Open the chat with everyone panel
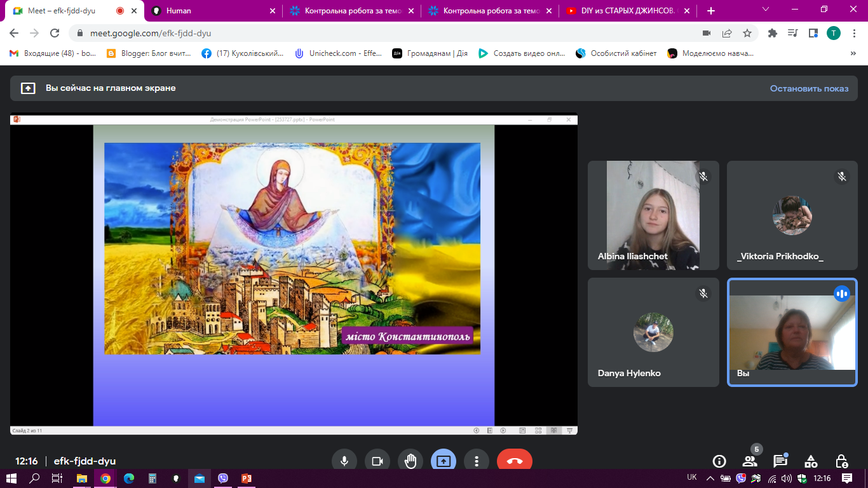This screenshot has height=488, width=868. point(780,461)
